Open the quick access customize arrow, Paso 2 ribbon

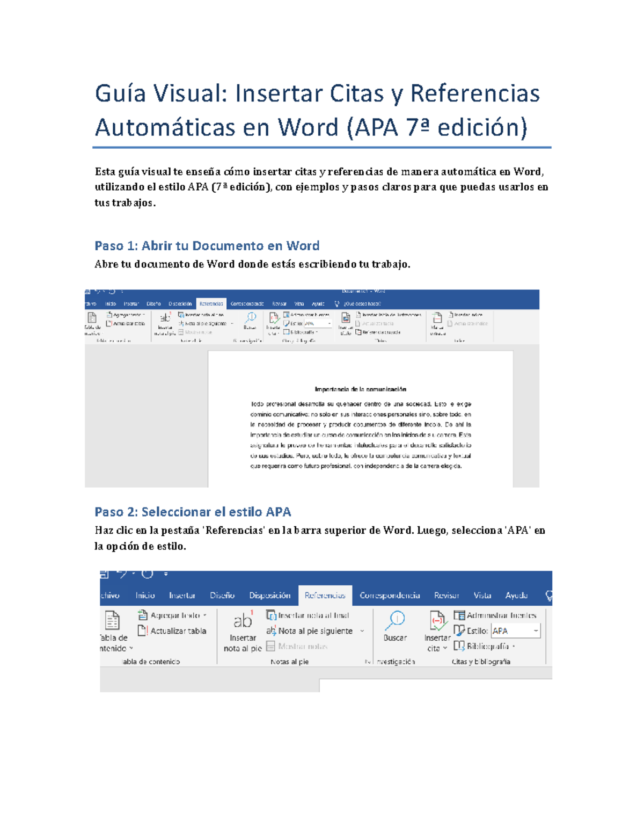[166, 574]
